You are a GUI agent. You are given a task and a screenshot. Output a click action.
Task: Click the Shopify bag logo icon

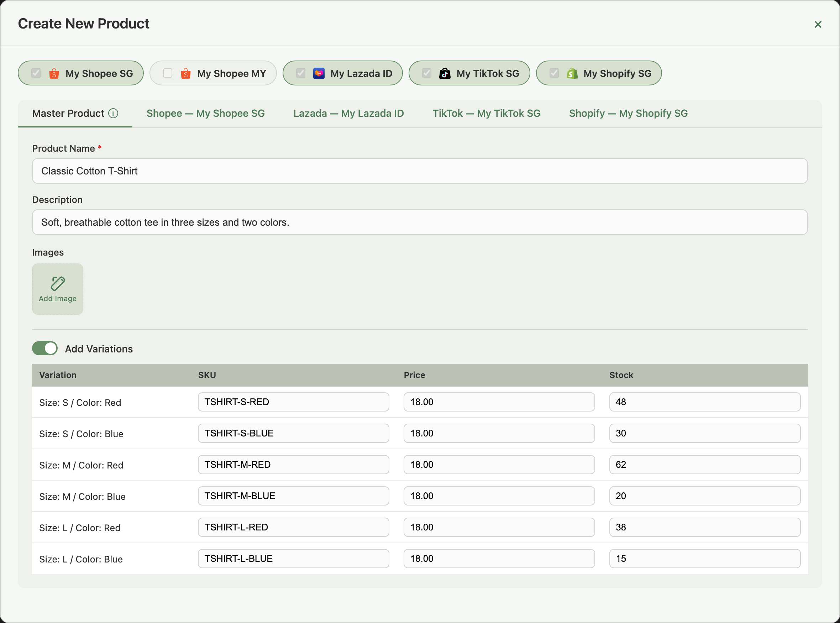(572, 73)
